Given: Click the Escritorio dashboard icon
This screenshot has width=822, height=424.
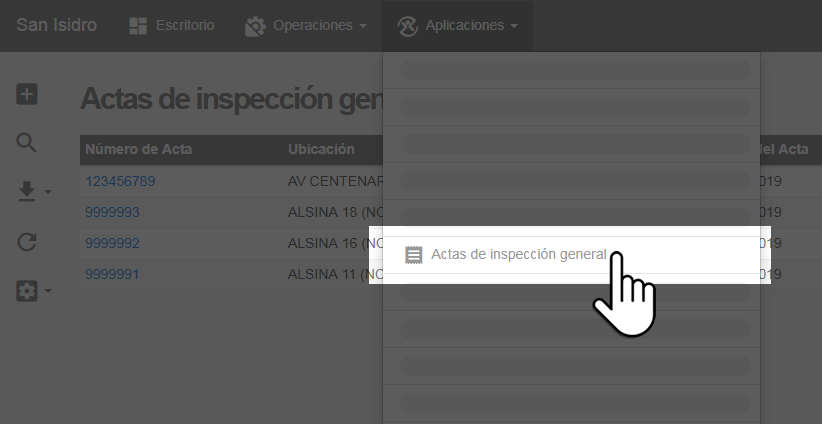Looking at the screenshot, I should [138, 26].
